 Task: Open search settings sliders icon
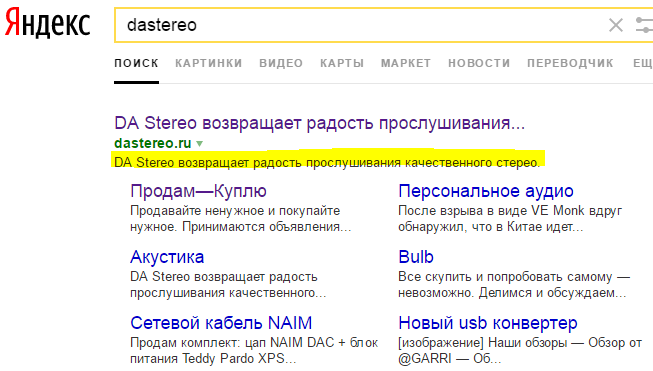644,25
